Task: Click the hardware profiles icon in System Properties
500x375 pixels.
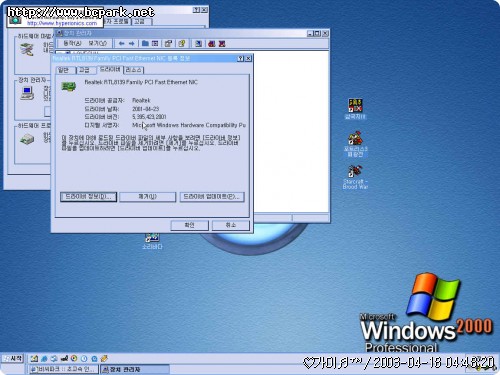Action: pyautogui.click(x=27, y=139)
